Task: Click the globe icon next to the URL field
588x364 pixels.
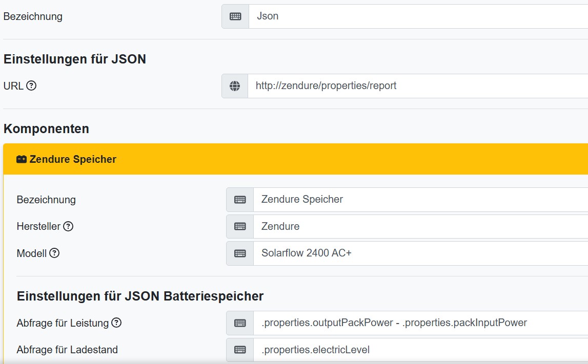Action: (x=235, y=85)
